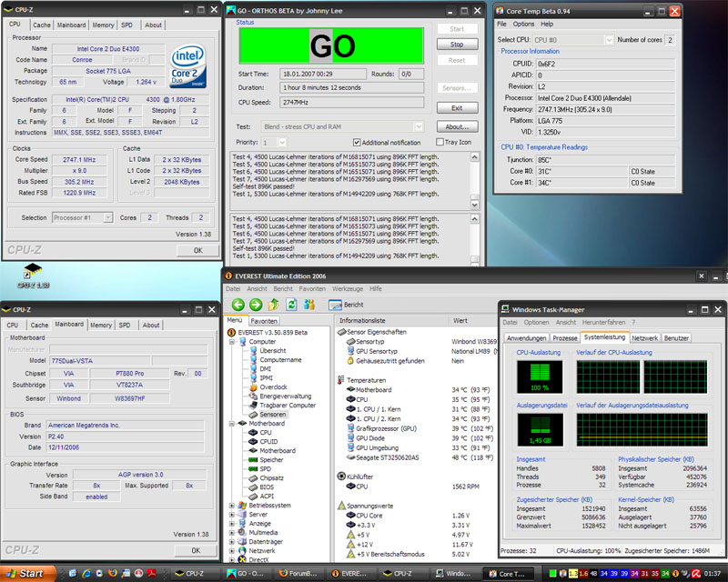The image size is (728, 582).
Task: Click the Intel Core 2 Duo logo
Action: point(188,66)
